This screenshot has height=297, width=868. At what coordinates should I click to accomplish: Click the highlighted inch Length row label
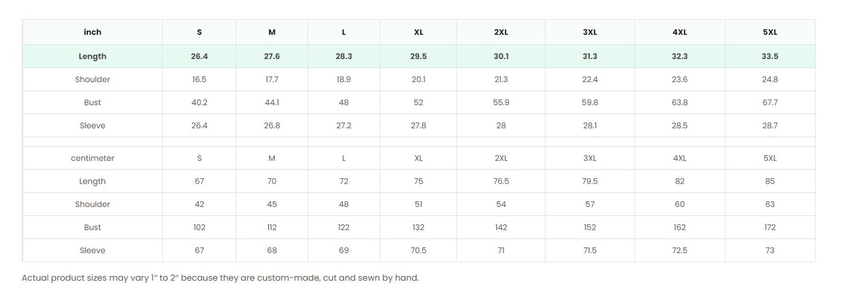[93, 56]
